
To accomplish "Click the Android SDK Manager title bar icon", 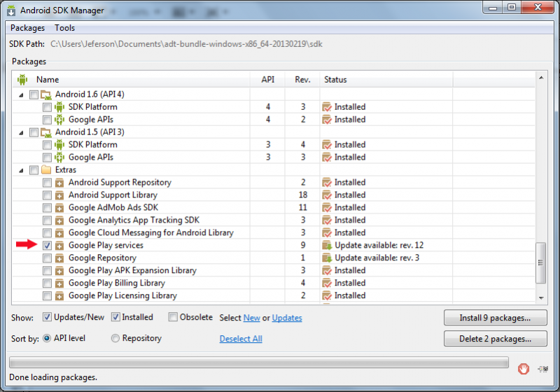I will [11, 10].
